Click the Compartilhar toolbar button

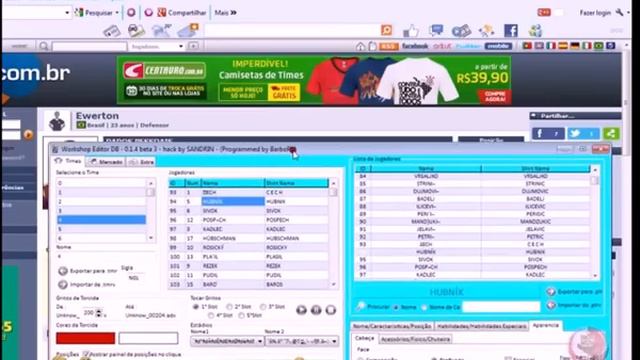tap(182, 13)
